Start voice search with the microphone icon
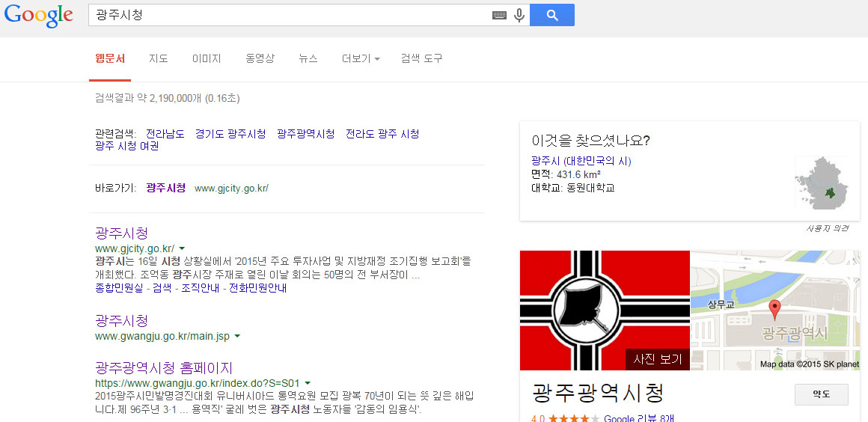 [x=519, y=16]
